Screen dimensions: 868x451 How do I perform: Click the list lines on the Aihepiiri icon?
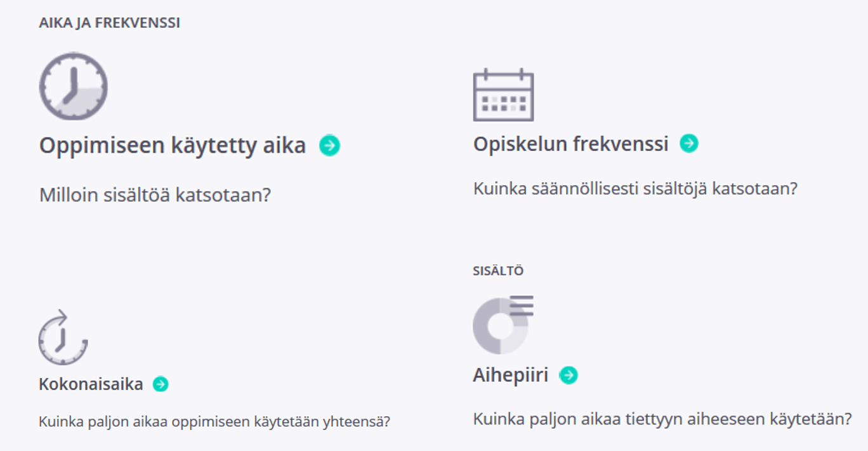(522, 306)
